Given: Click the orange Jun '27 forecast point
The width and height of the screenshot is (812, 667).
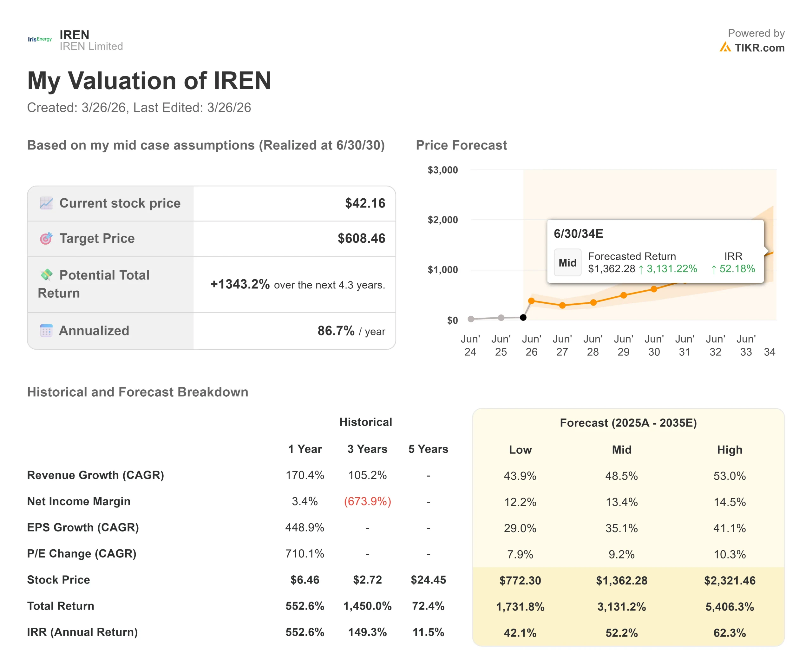Looking at the screenshot, I should tap(562, 306).
